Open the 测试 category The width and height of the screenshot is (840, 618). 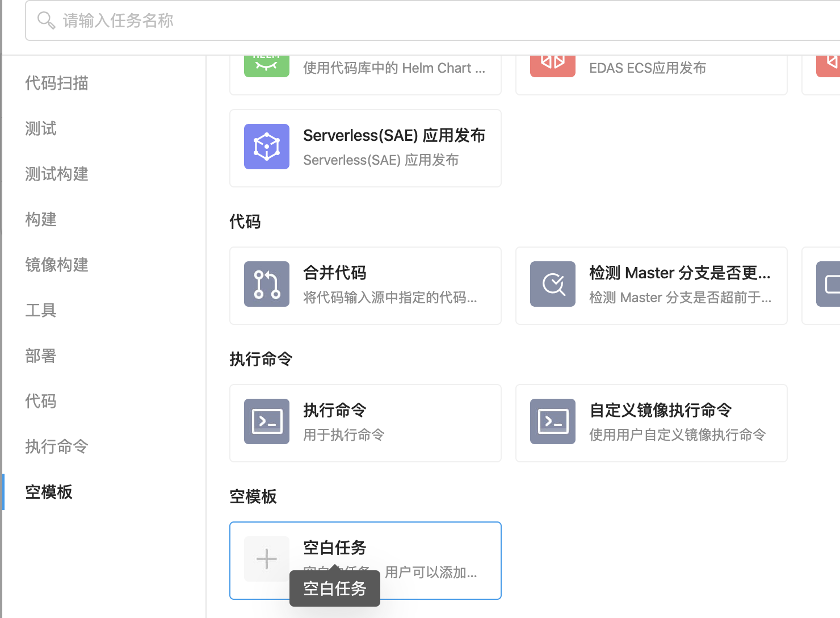point(41,128)
